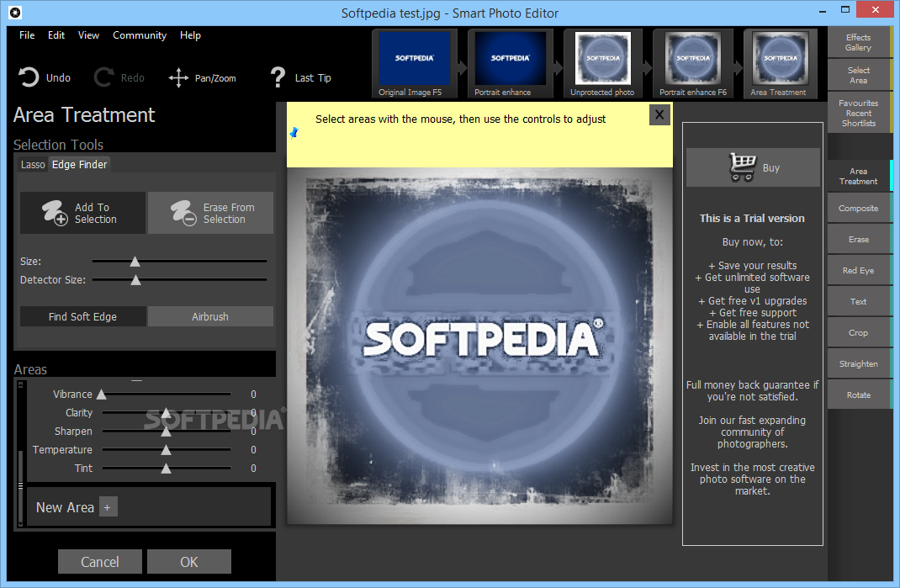Click the Buy button label
This screenshot has width=900, height=588.
coord(770,167)
